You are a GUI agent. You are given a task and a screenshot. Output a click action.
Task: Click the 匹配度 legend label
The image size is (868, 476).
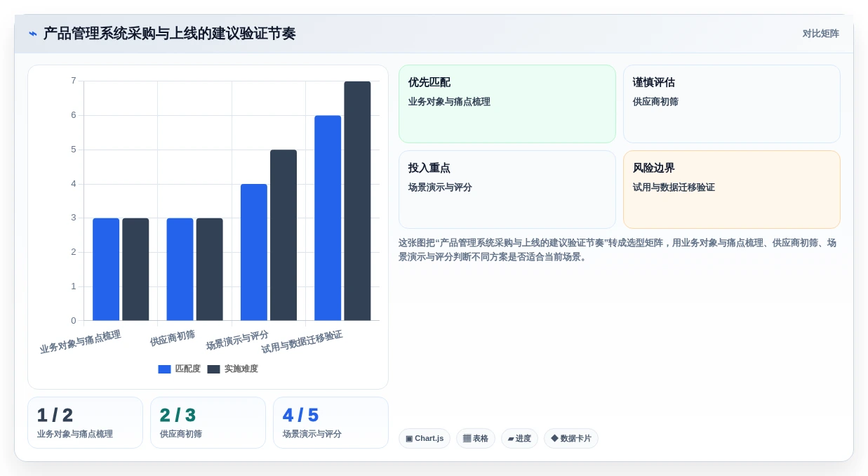[x=187, y=369]
